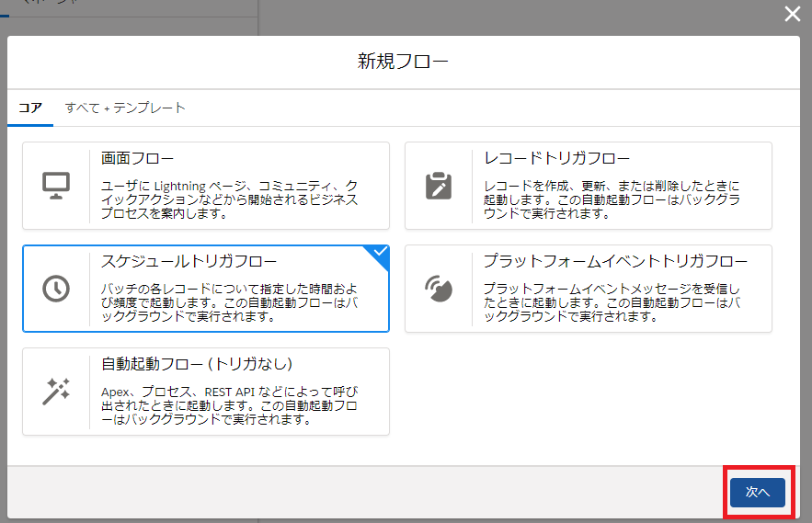The width and height of the screenshot is (812, 523).
Task: Click the description starting Apex、プロセス、REST API
Action: [229, 405]
